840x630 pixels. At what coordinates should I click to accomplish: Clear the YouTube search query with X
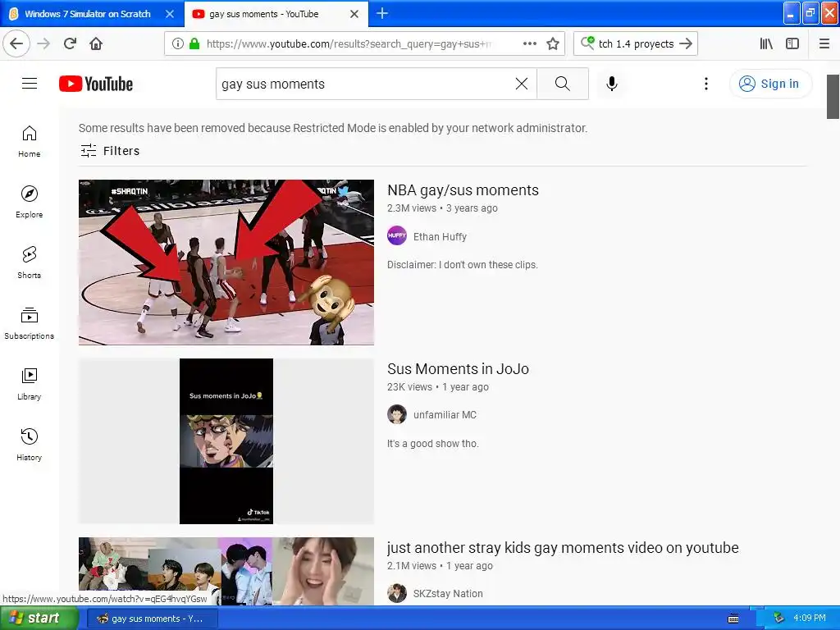[x=521, y=84]
